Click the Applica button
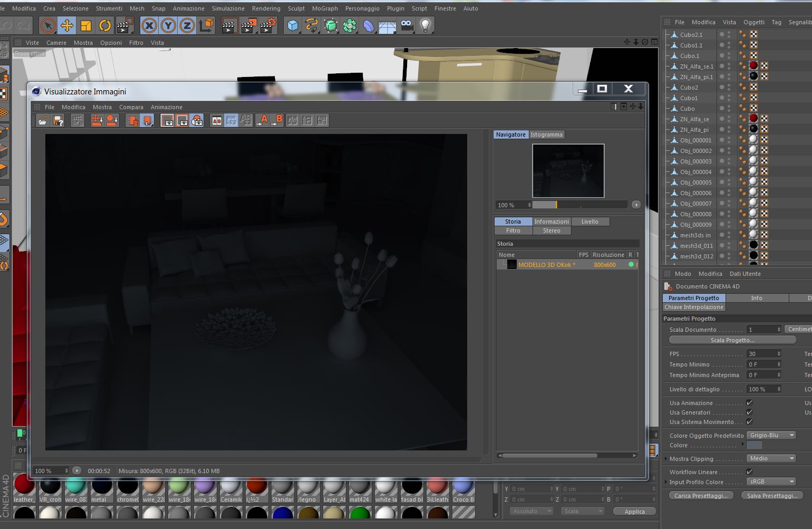The height and width of the screenshot is (529, 812). pyautogui.click(x=634, y=512)
